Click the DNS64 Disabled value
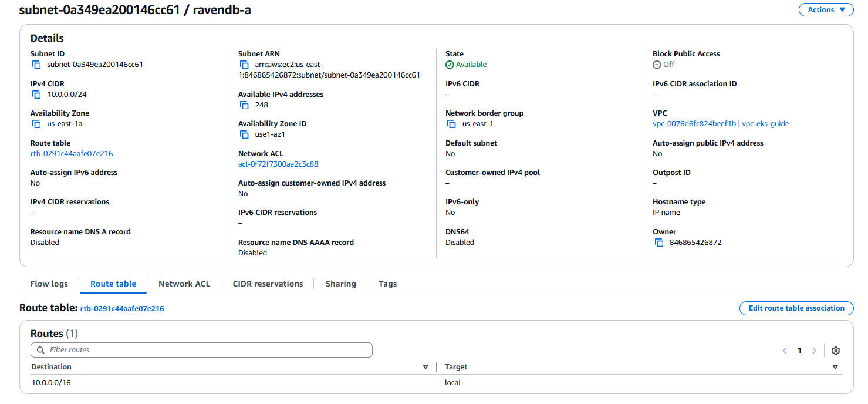The width and height of the screenshot is (868, 404). click(460, 243)
